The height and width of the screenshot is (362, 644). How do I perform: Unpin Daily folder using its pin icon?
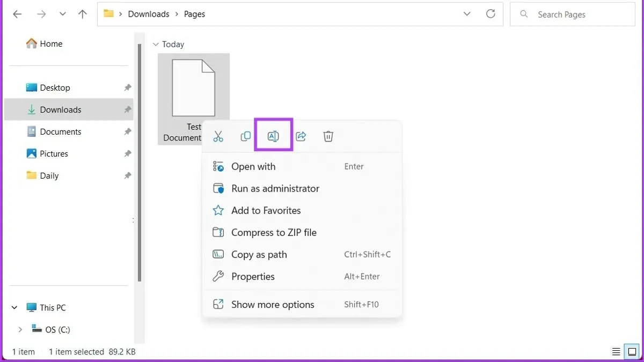click(127, 175)
